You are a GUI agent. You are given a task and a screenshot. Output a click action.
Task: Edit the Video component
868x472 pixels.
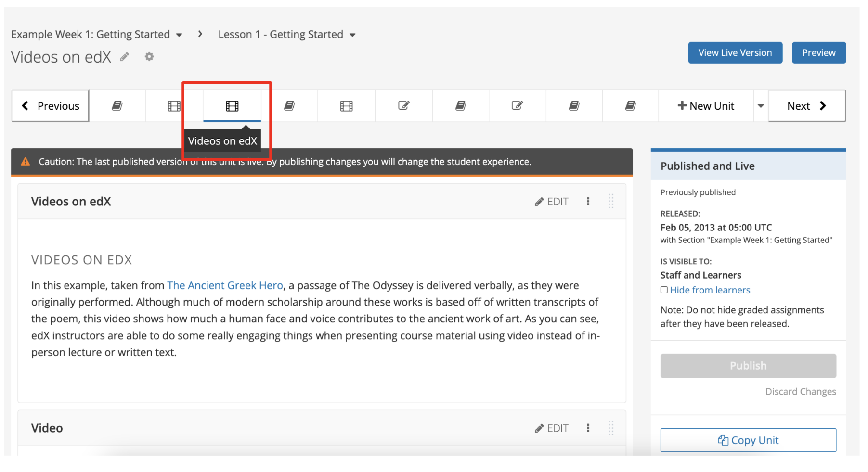tap(551, 428)
